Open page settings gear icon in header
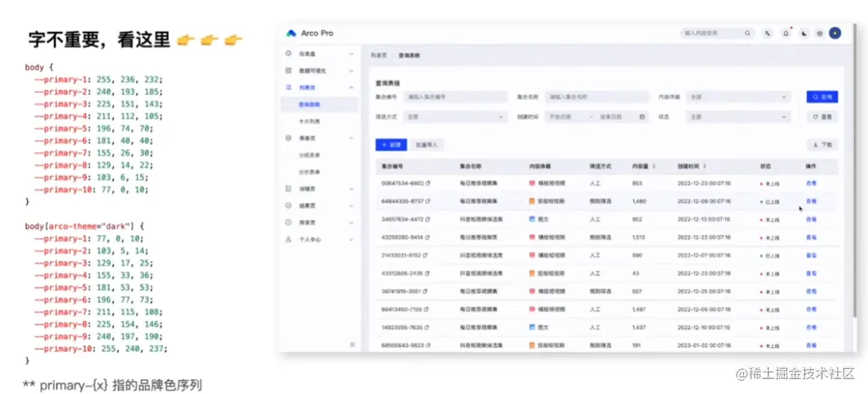868x394 pixels. point(820,33)
